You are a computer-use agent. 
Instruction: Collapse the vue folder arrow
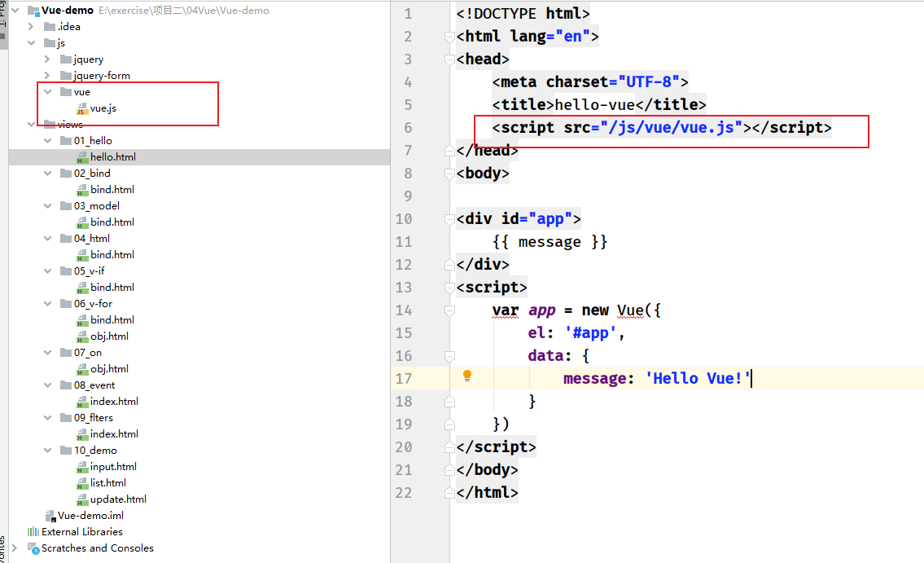pos(48,92)
